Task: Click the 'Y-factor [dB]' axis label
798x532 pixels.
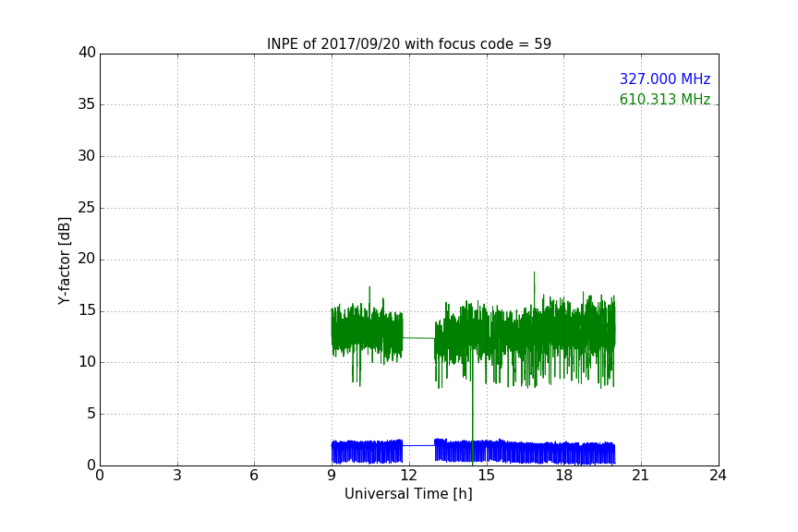Action: [64, 260]
